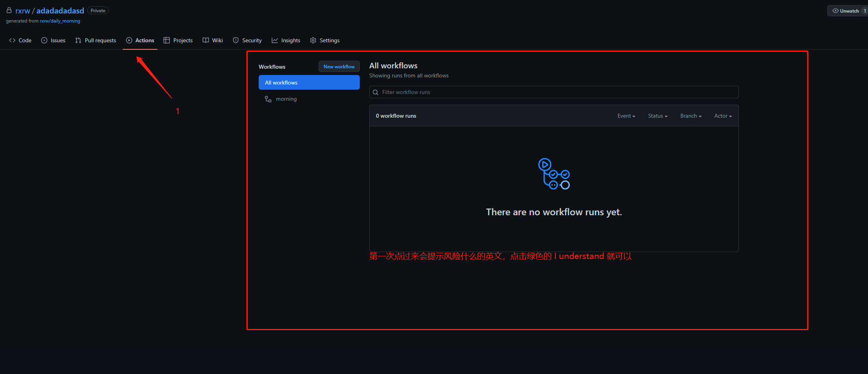This screenshot has width=868, height=374.
Task: Click the Actions play icon
Action: 129,40
